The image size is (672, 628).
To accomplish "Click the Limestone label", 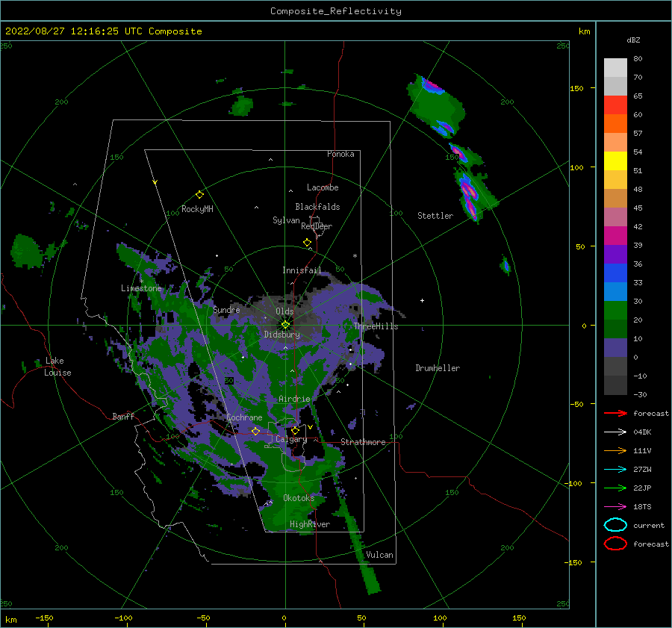I will tap(141, 288).
